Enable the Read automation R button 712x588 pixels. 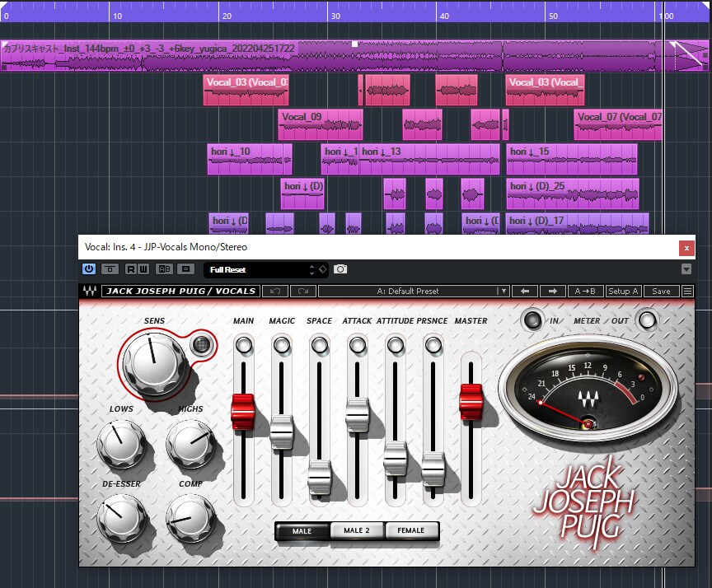coord(130,269)
